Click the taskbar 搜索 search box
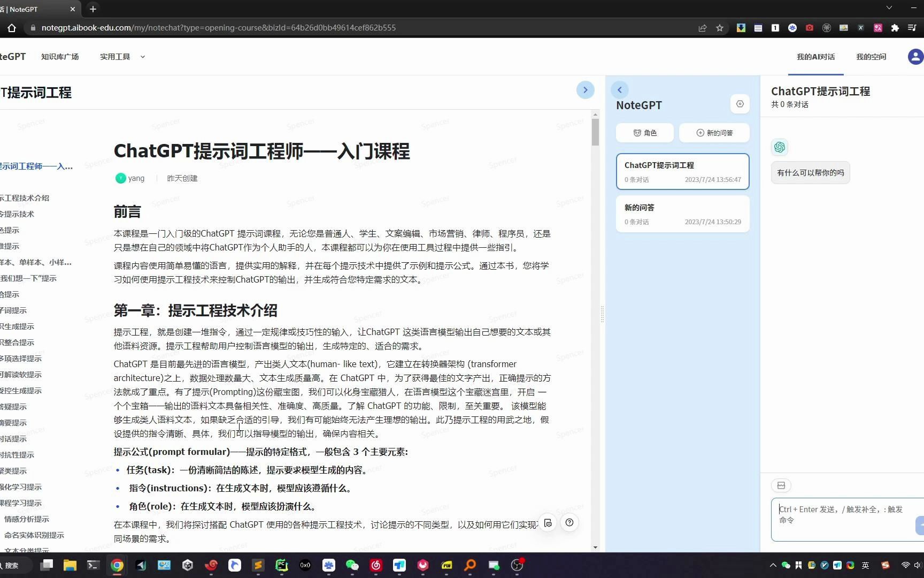Screen dimensions: 924x578 tap(15, 565)
